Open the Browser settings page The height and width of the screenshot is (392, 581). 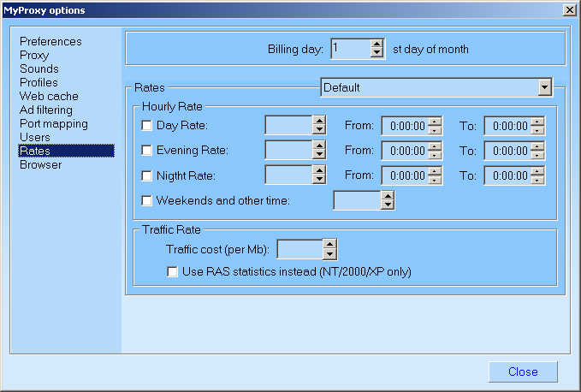click(x=41, y=165)
